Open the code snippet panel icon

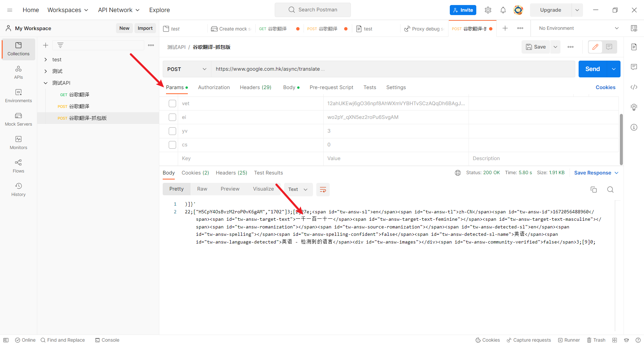[634, 87]
